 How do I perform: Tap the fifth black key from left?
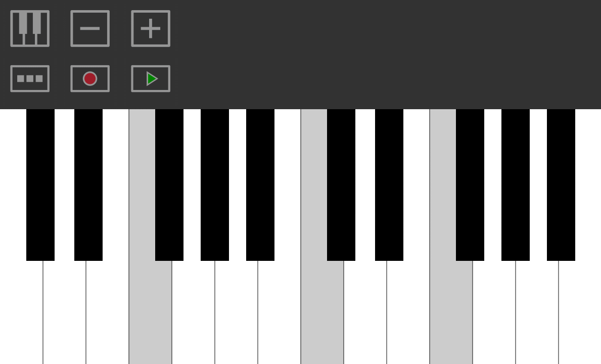coord(260,185)
